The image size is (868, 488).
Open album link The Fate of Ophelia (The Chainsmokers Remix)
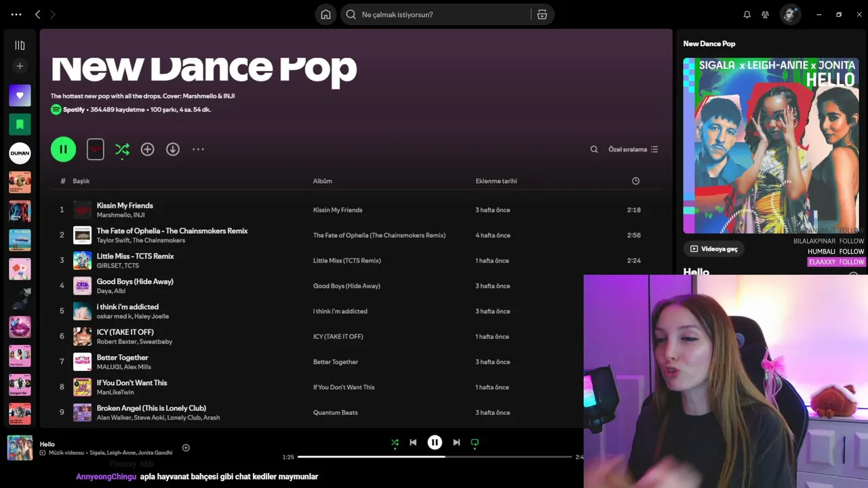[379, 235]
